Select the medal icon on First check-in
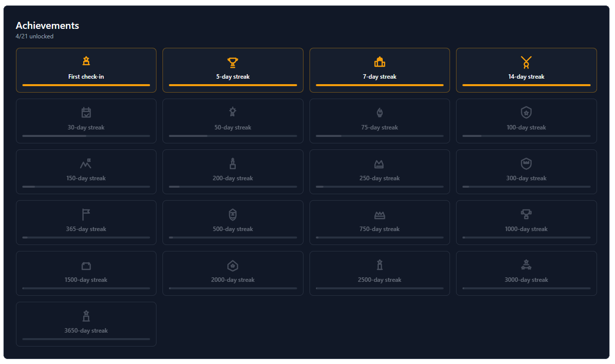Viewport: 615px width, 364px height. pyautogui.click(x=86, y=61)
